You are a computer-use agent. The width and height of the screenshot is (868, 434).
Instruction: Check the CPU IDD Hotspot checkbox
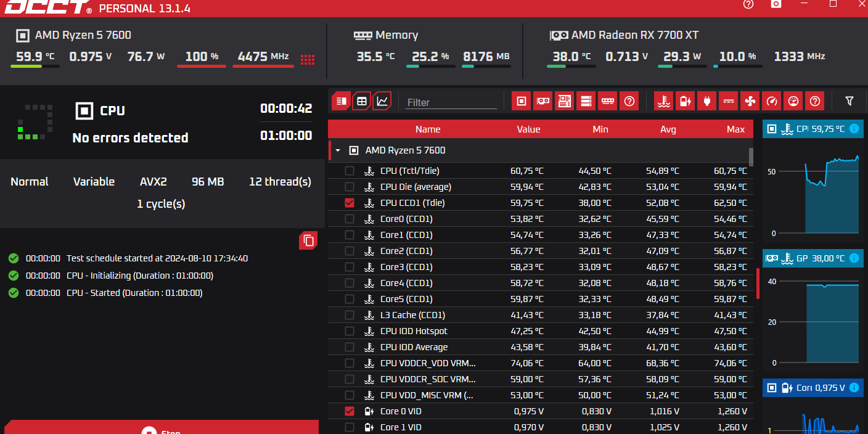(x=350, y=331)
